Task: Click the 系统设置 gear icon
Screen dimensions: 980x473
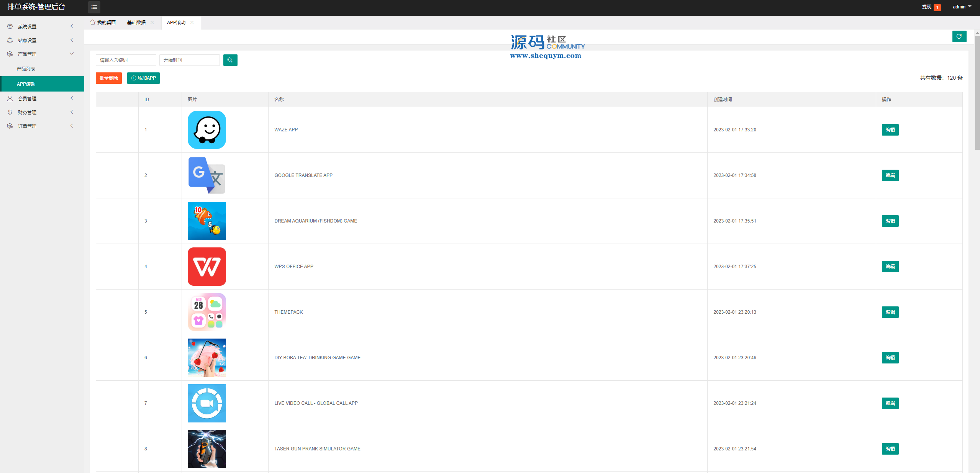Action: point(10,26)
